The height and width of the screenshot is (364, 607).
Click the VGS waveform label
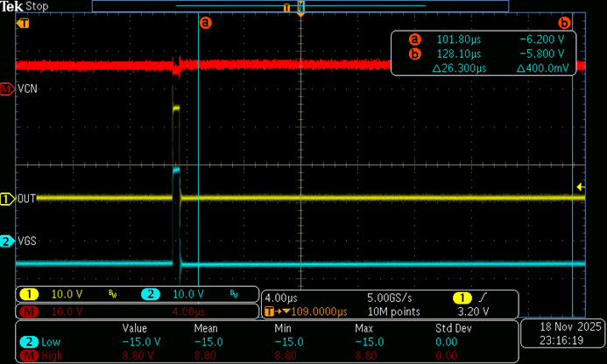coord(27,241)
